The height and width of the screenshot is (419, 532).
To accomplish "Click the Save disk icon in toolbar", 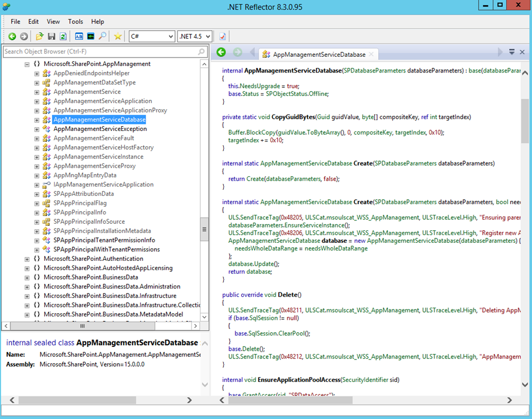I will tap(52, 37).
